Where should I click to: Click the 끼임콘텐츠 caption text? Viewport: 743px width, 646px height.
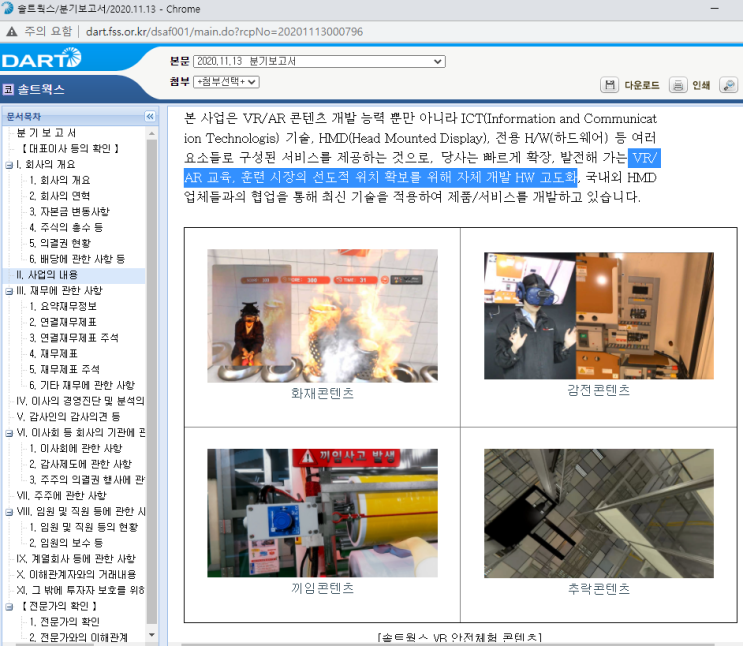coord(323,588)
